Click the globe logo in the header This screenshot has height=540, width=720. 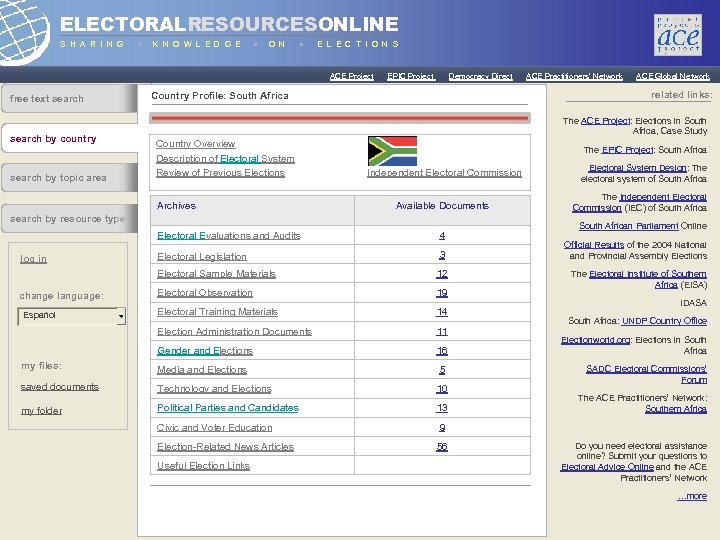(25, 31)
